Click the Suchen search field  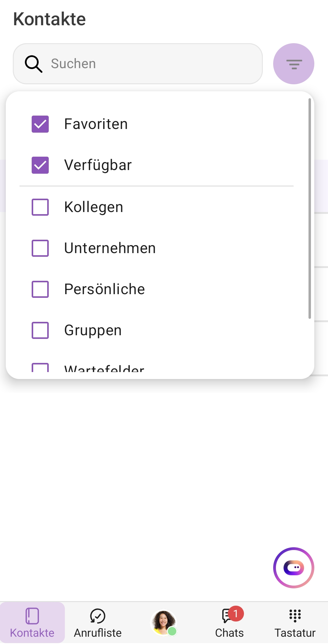tap(152, 64)
